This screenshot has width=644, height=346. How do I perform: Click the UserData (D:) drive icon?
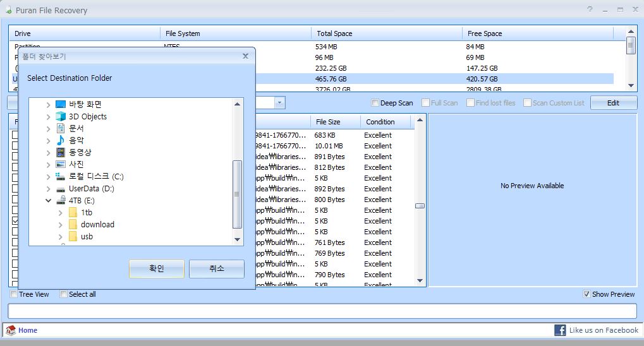click(x=61, y=189)
